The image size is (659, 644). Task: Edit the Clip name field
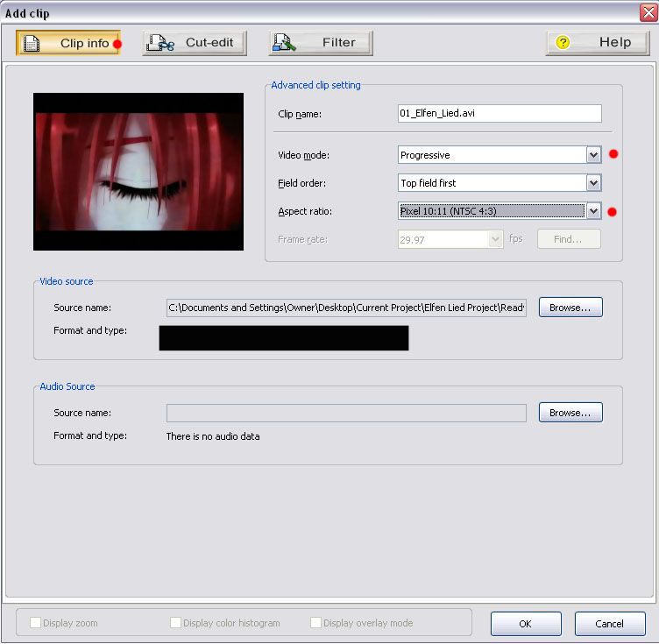(500, 113)
